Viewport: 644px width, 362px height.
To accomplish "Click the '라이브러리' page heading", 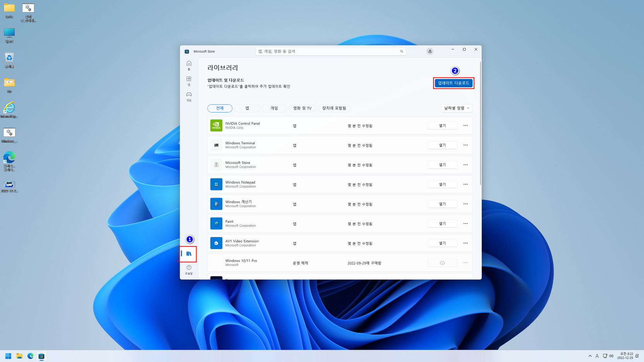I will pyautogui.click(x=223, y=68).
